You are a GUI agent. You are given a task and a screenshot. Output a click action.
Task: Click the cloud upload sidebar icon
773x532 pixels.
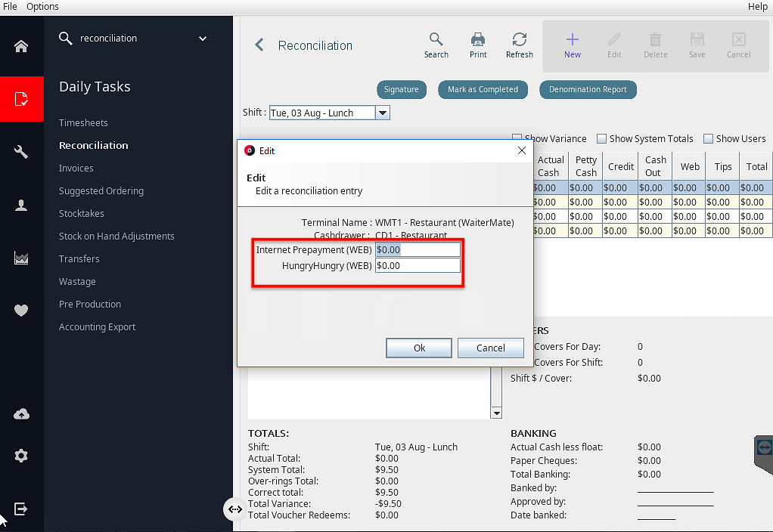[x=21, y=414]
